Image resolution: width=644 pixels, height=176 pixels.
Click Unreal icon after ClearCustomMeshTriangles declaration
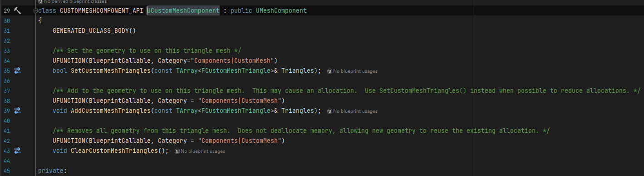tap(177, 151)
